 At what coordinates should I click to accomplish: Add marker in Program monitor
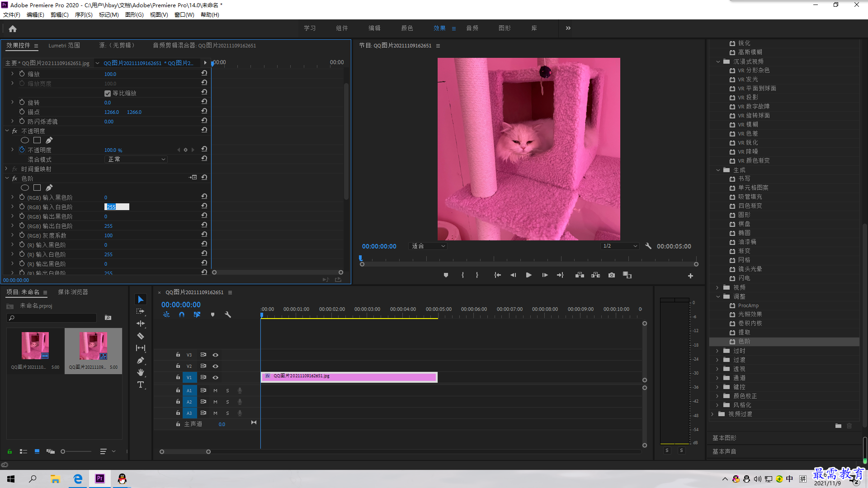(x=446, y=275)
